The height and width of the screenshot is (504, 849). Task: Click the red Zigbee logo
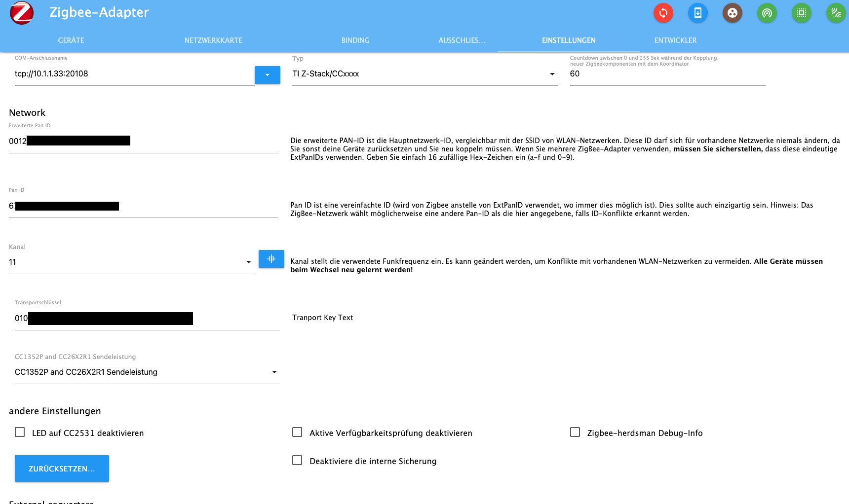coord(22,13)
